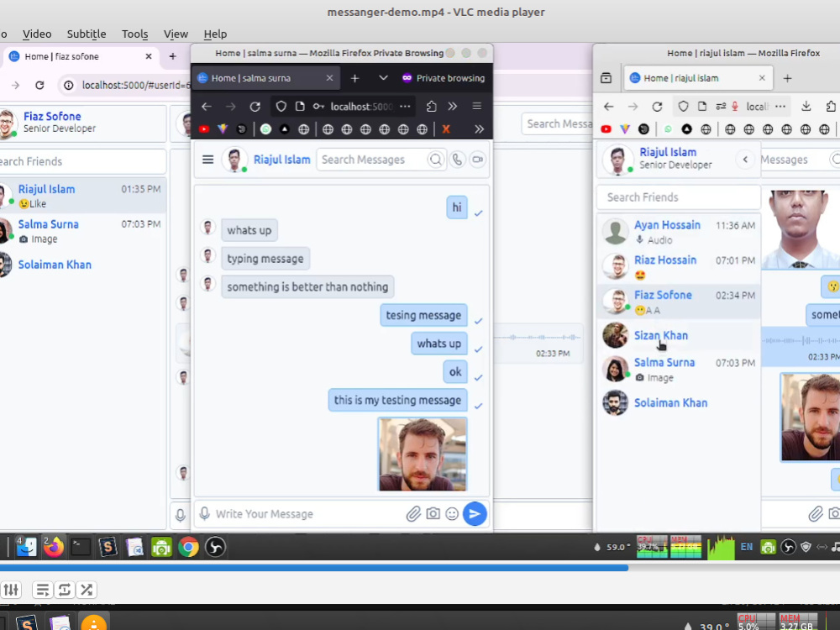Viewport: 840px width, 630px height.
Task: Open the list all tabs dropdown in the private window
Action: (x=383, y=77)
